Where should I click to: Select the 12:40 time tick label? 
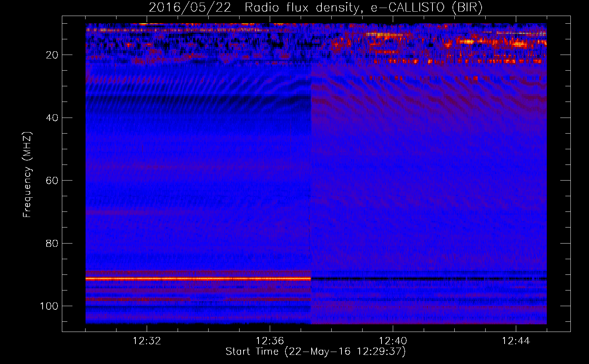(393, 341)
